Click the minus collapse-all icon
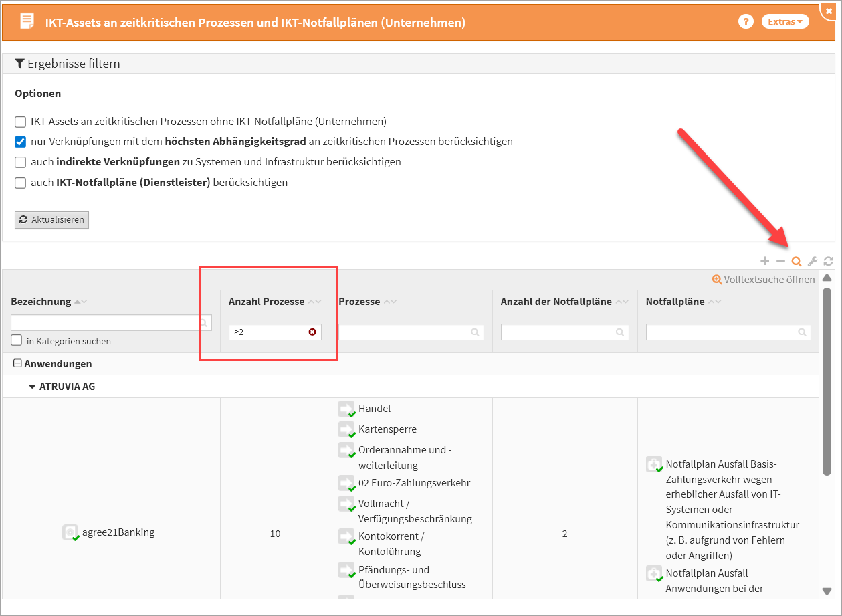The image size is (842, 616). pyautogui.click(x=780, y=262)
